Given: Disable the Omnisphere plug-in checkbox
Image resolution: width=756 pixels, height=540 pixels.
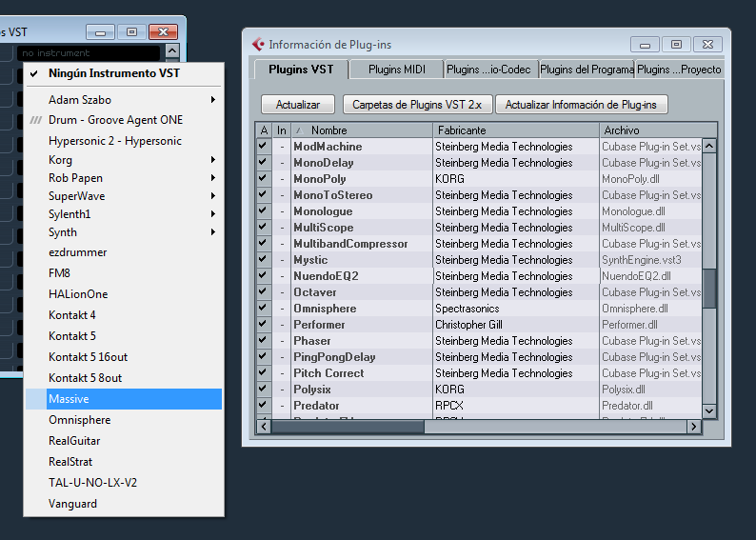Looking at the screenshot, I should 263,309.
